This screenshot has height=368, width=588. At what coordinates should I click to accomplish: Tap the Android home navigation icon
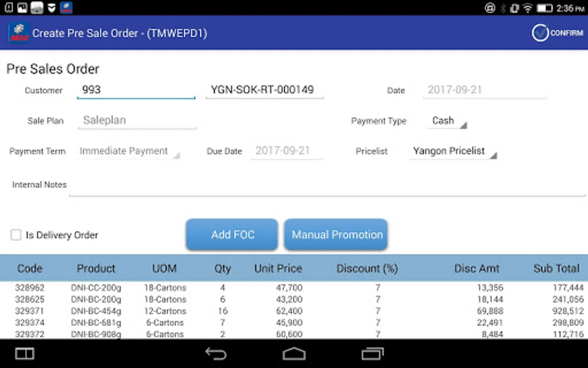click(294, 354)
